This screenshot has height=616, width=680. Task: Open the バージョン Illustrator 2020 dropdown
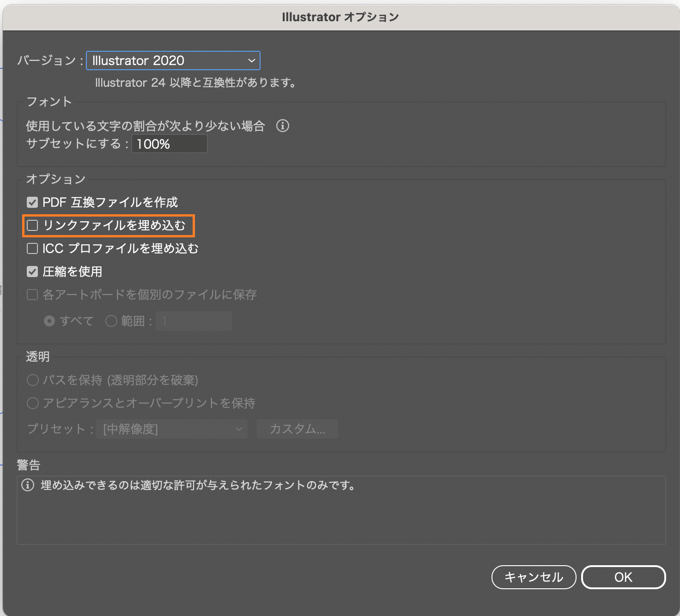[173, 60]
